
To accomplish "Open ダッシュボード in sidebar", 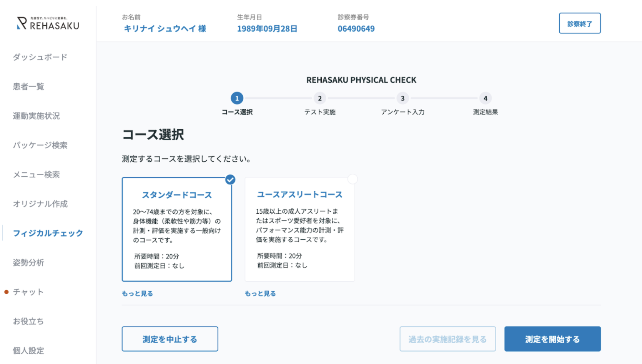I will click(x=40, y=57).
